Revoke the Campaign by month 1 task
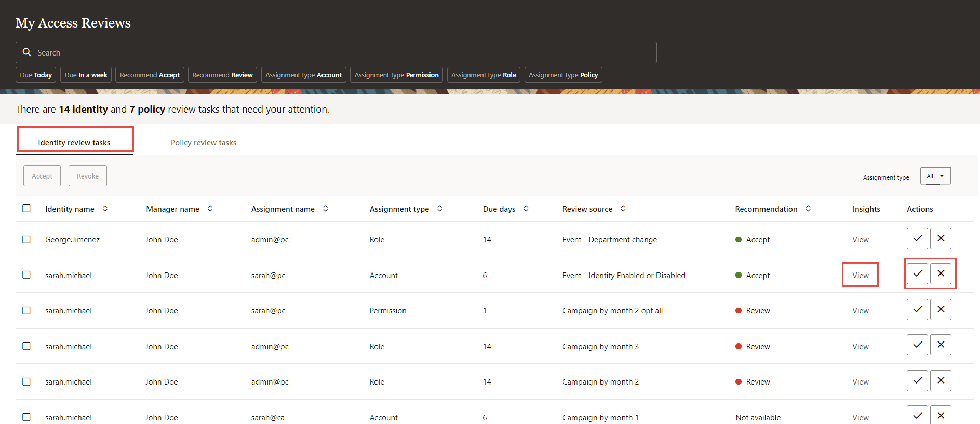 pyautogui.click(x=941, y=415)
